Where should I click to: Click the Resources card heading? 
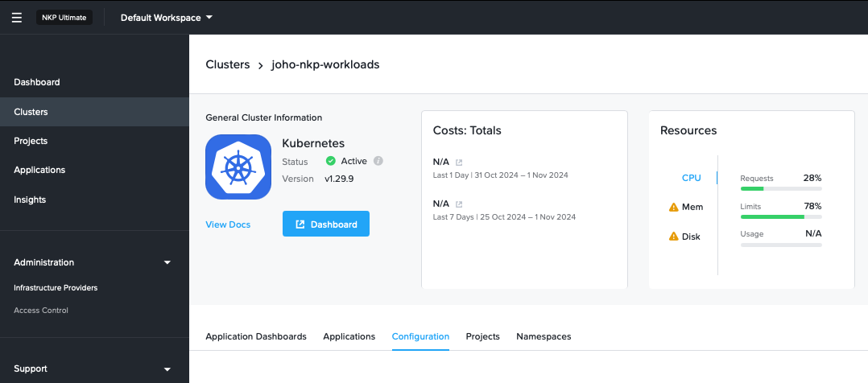point(688,130)
